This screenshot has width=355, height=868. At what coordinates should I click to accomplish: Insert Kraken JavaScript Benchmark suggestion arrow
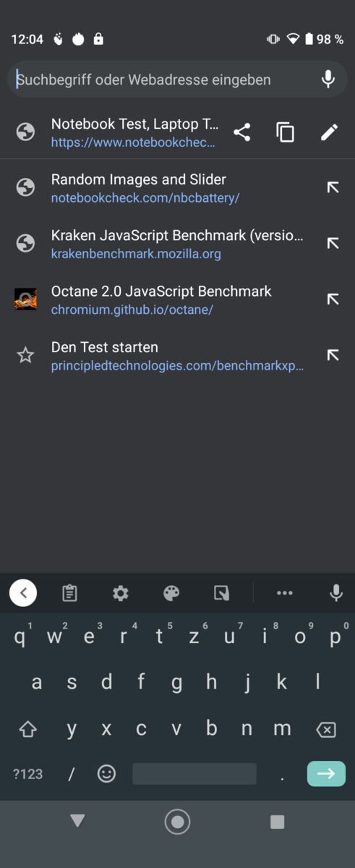point(333,244)
